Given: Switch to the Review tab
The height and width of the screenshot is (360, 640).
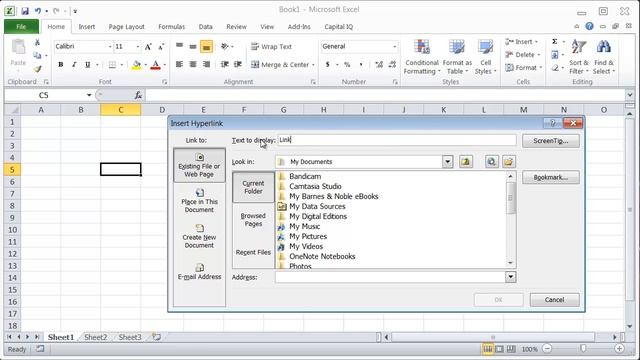Looking at the screenshot, I should [236, 27].
